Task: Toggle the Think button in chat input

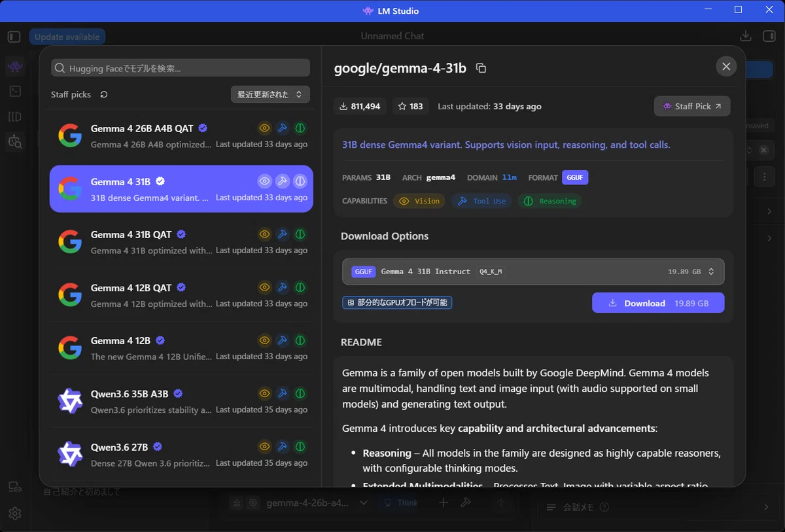Action: click(x=400, y=503)
